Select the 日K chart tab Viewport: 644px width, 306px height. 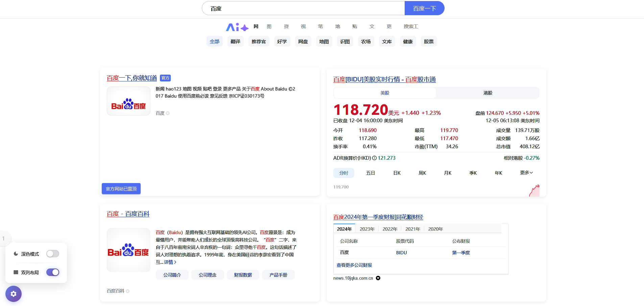(x=397, y=173)
